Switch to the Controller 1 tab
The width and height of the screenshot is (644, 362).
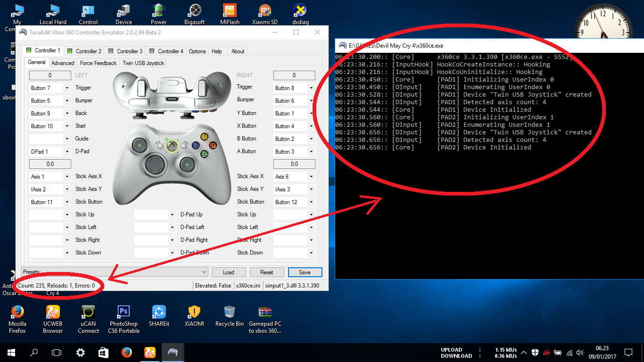pos(42,50)
